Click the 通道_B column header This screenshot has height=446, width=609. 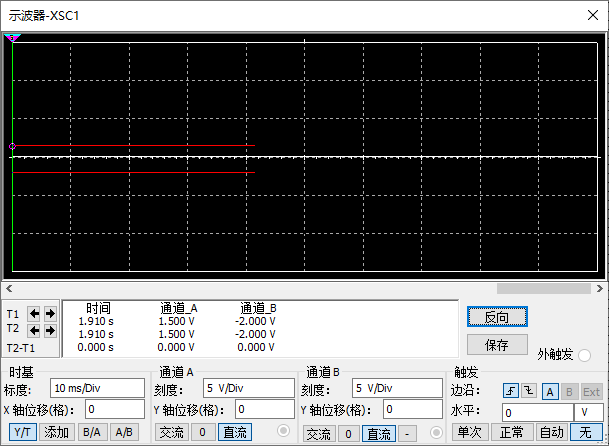pos(258,308)
